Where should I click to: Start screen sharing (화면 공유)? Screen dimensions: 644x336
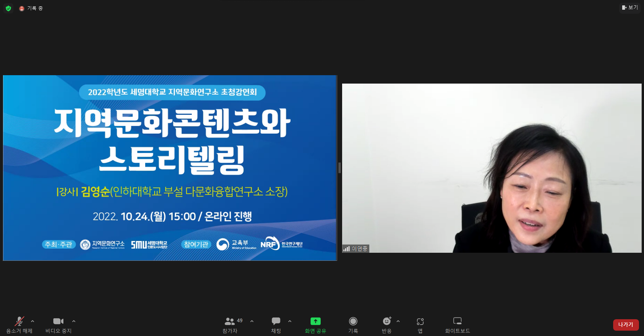tap(315, 325)
